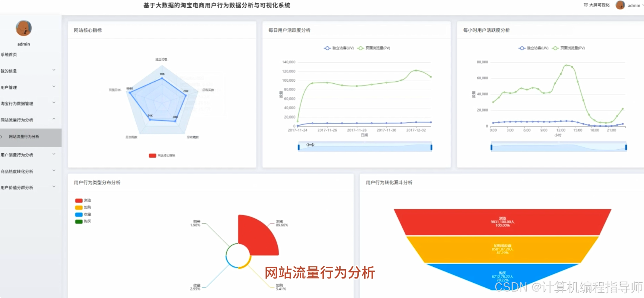
Task: Click the 收藏 2.95% label on rose chart
Action: pos(195,287)
